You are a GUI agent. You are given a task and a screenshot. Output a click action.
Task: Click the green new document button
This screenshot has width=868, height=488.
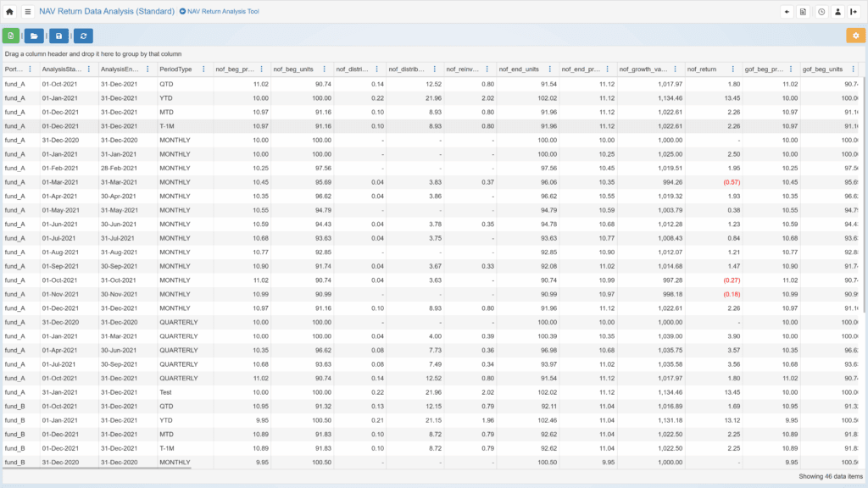10,36
